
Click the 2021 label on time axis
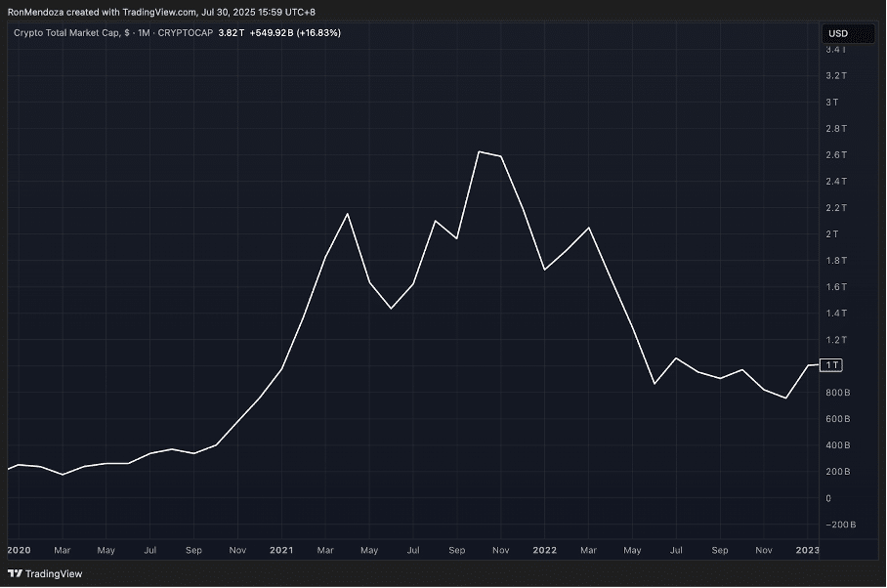(x=281, y=550)
